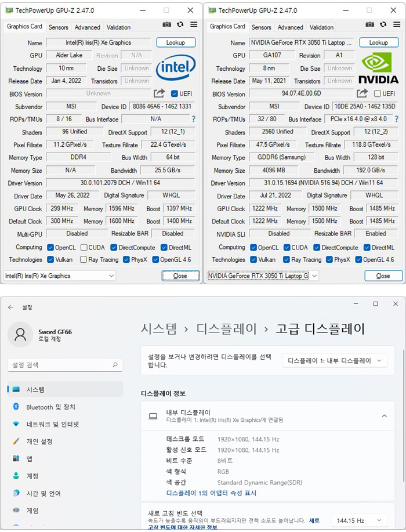Click Driver Version field in NVIDIA window
The width and height of the screenshot is (406, 532).
pos(323,183)
